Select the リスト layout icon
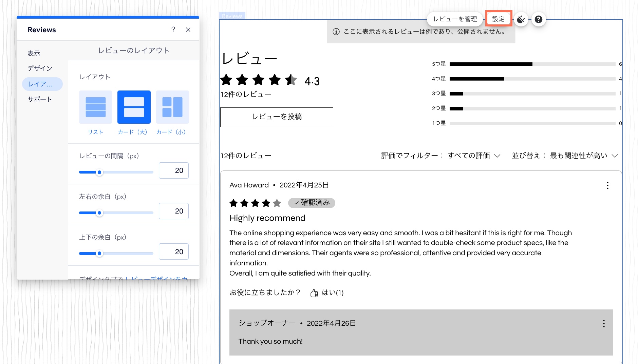This screenshot has height=364, width=638. pos(95,107)
